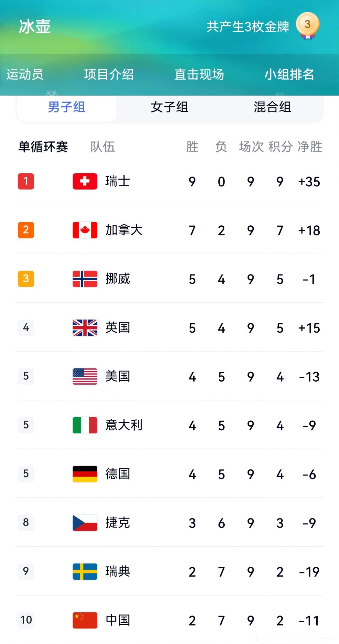Tap the Czech Republic flag icon

coord(85,523)
